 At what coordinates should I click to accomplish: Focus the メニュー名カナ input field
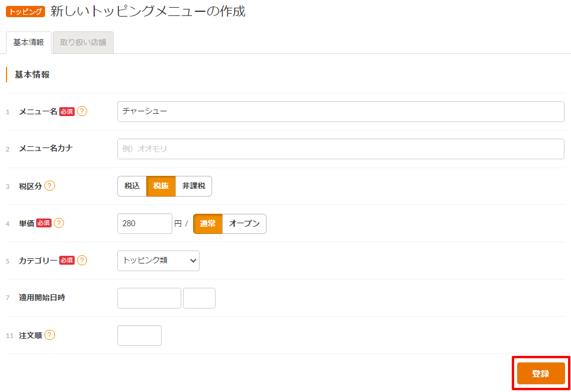[x=341, y=149]
